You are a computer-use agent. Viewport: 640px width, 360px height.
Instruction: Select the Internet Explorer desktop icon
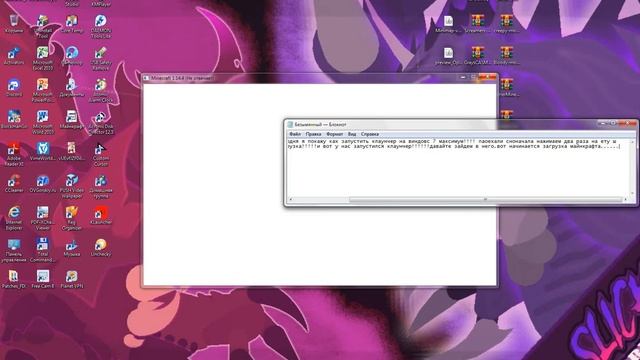click(13, 218)
